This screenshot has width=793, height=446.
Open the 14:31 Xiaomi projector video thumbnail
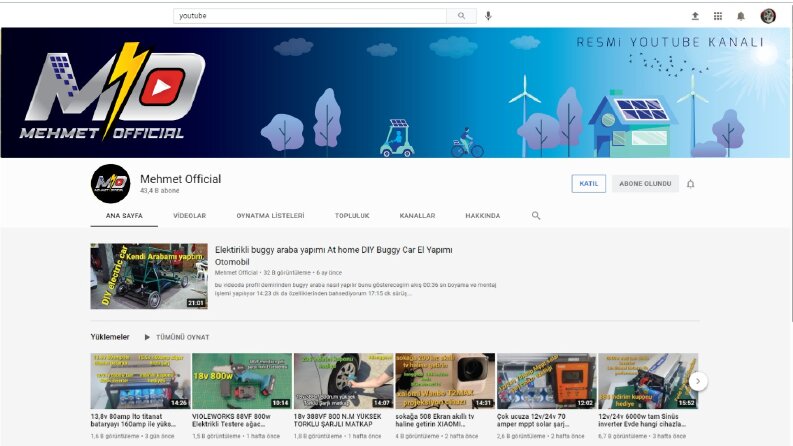(x=445, y=381)
